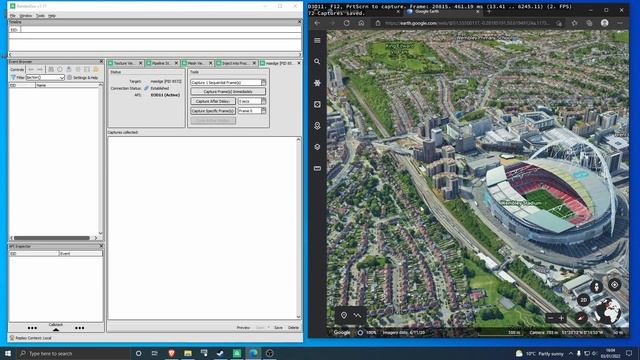The height and width of the screenshot is (360, 640).
Task: Click Controls button in Event Browser
Action: 17,69
